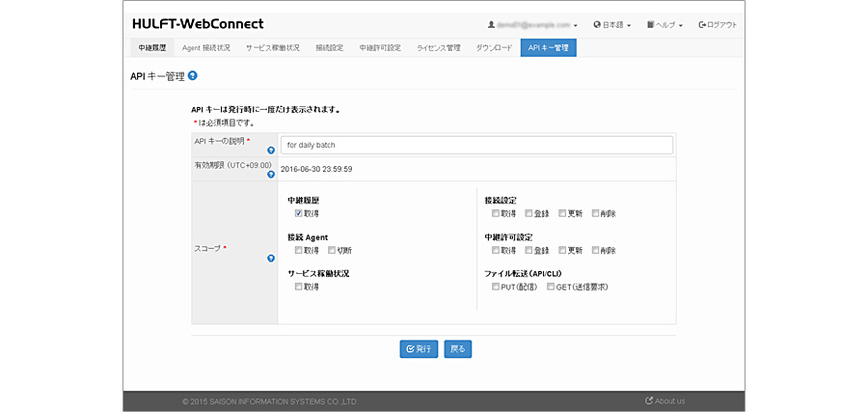Uncheck 取得 under 中継履歴
868x412 pixels.
coord(298,213)
